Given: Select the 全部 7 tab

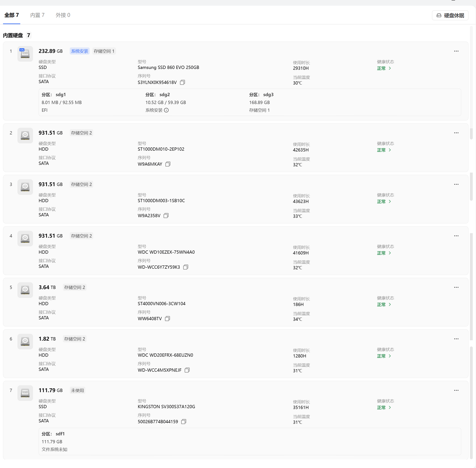Looking at the screenshot, I should tap(12, 15).
